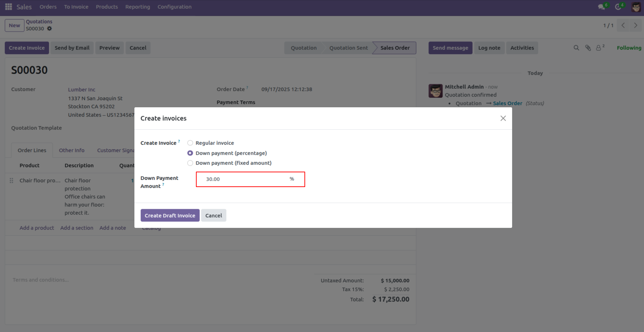This screenshot has height=332, width=644.
Task: Go to next record arrow
Action: coord(636,25)
